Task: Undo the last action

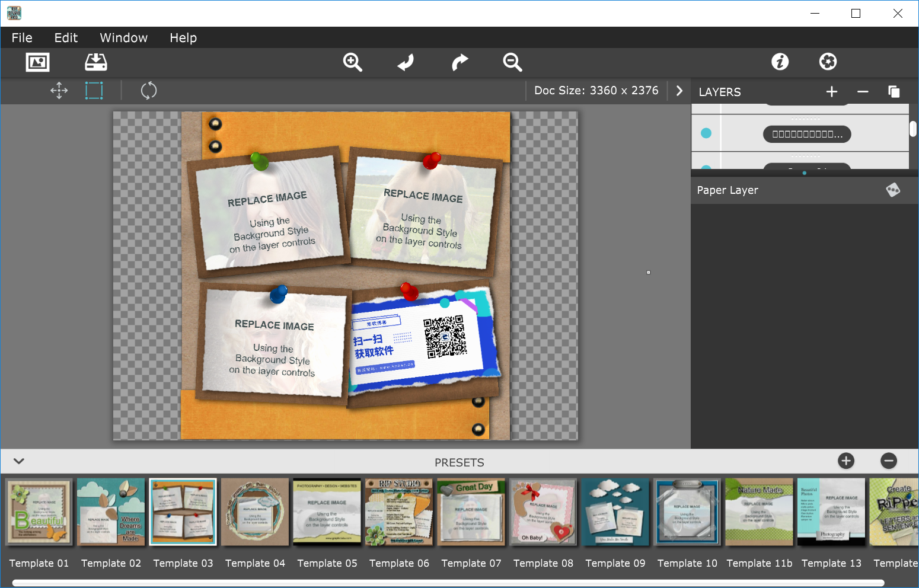Action: (x=406, y=62)
